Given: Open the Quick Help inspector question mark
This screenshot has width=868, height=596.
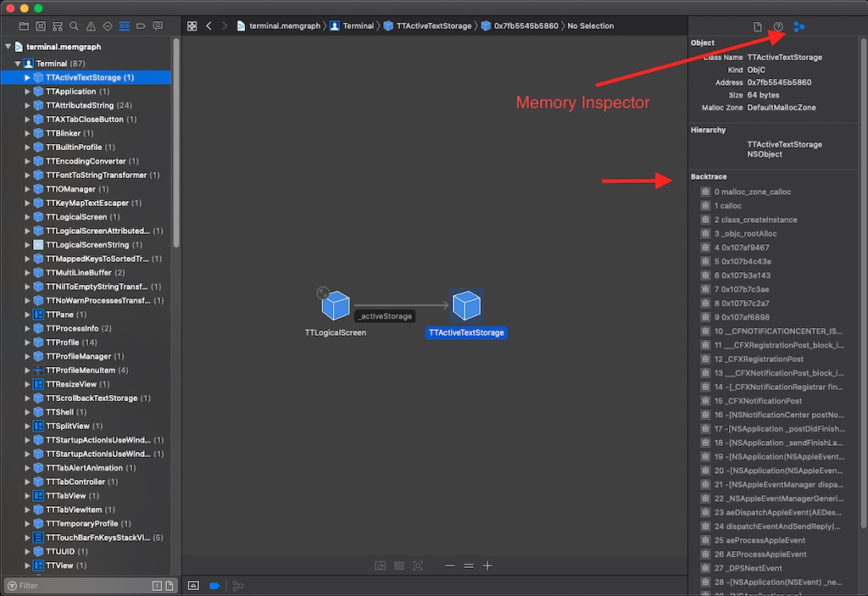Looking at the screenshot, I should click(x=778, y=26).
